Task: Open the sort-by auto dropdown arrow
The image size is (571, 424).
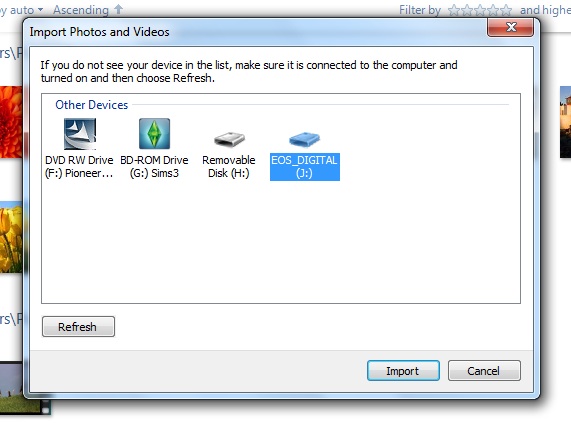Action: pos(40,9)
